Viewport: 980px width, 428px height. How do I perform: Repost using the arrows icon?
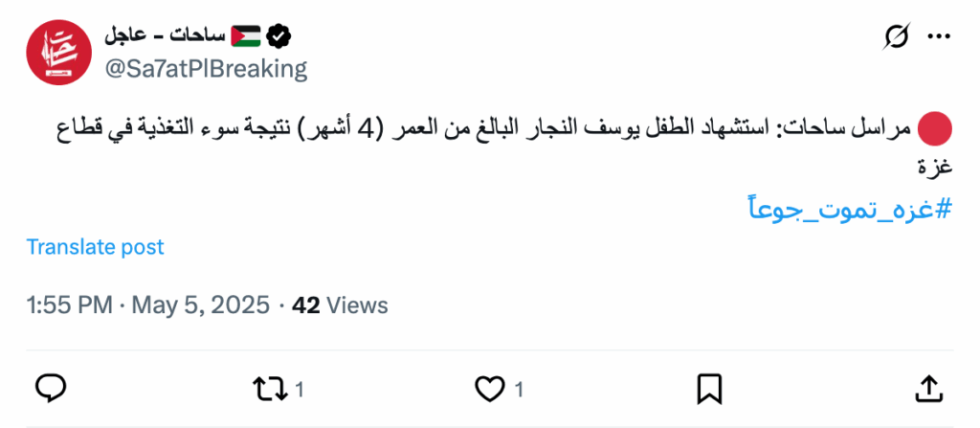(270, 388)
